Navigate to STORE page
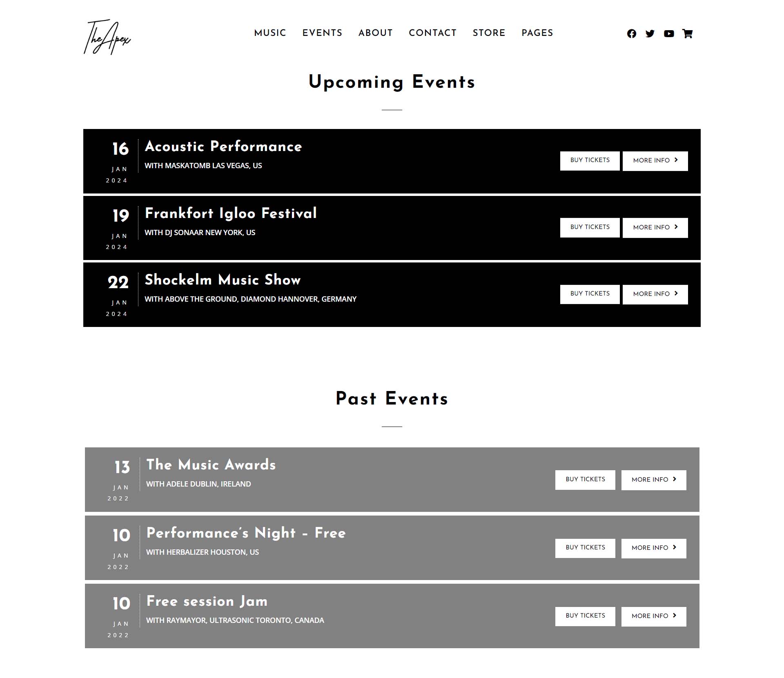The height and width of the screenshot is (678, 784). point(489,33)
